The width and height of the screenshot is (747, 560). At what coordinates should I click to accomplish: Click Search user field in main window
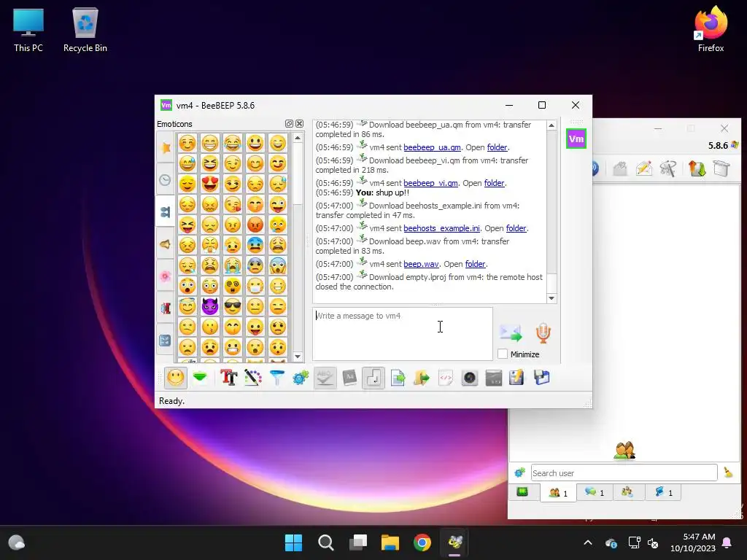pyautogui.click(x=624, y=472)
